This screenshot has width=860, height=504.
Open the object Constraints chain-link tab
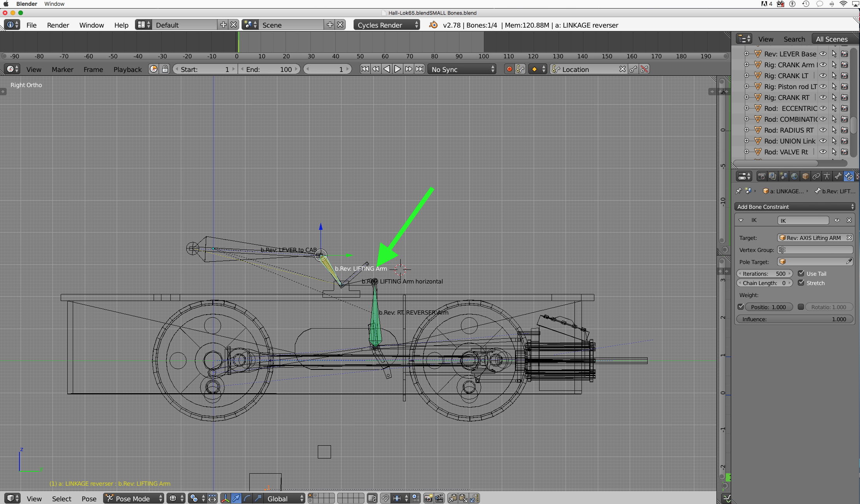pyautogui.click(x=816, y=177)
